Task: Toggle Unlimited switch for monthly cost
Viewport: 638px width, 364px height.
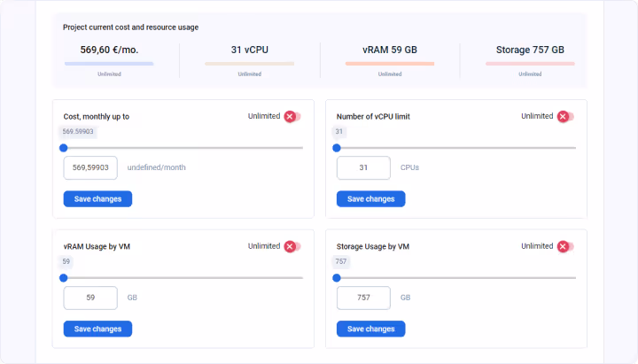Action: pos(292,117)
